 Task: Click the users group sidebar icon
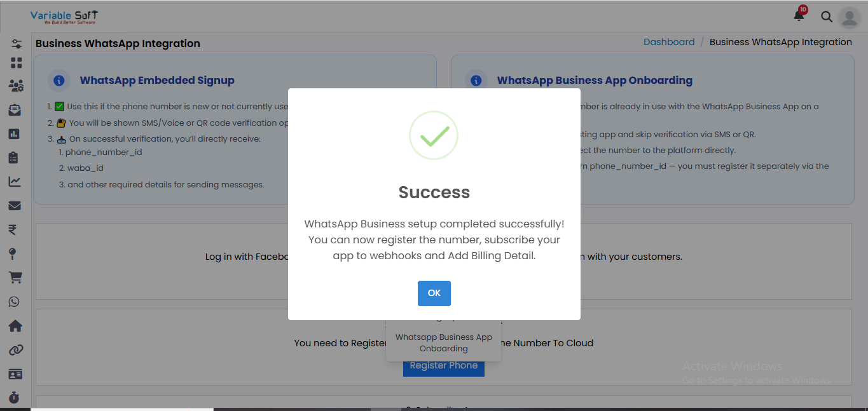click(x=16, y=86)
